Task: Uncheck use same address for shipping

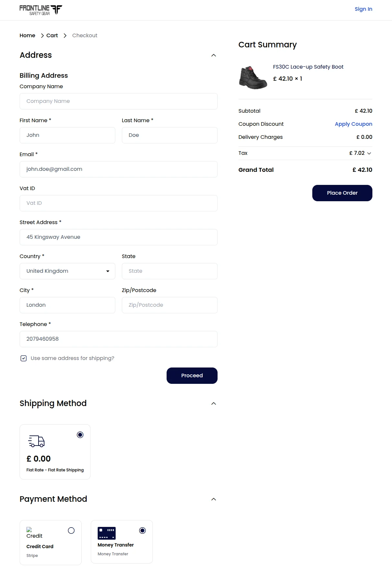Action: (23, 358)
